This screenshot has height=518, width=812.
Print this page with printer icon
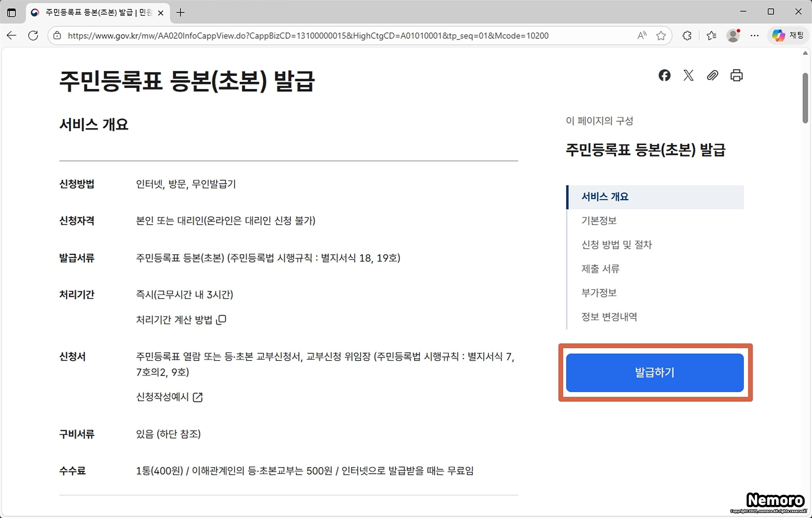tap(736, 75)
